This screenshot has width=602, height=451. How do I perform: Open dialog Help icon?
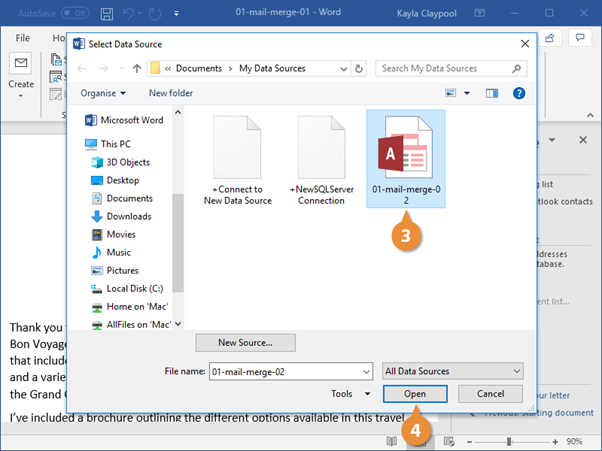point(519,93)
